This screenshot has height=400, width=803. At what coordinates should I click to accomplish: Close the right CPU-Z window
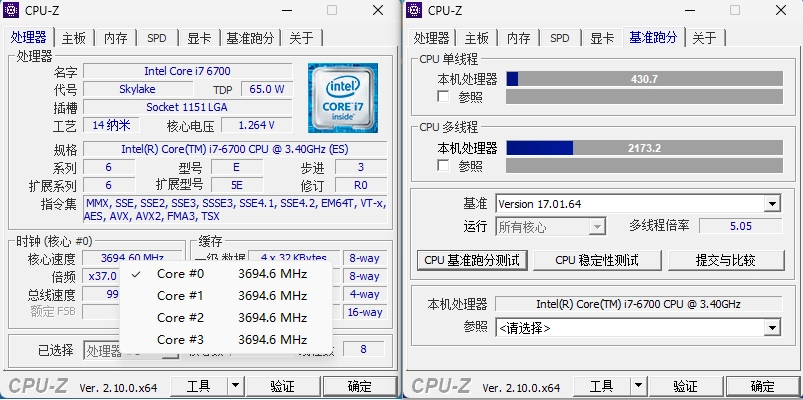(x=781, y=10)
